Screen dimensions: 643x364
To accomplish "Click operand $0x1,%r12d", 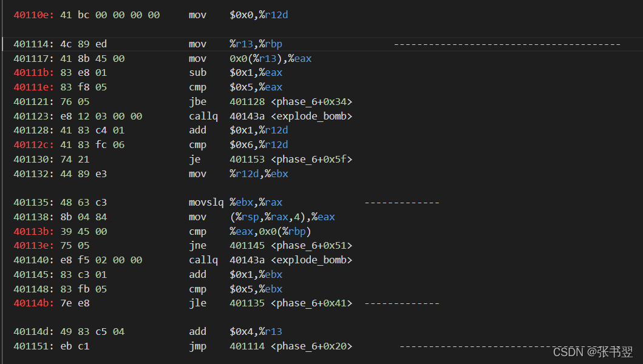I will (x=259, y=130).
